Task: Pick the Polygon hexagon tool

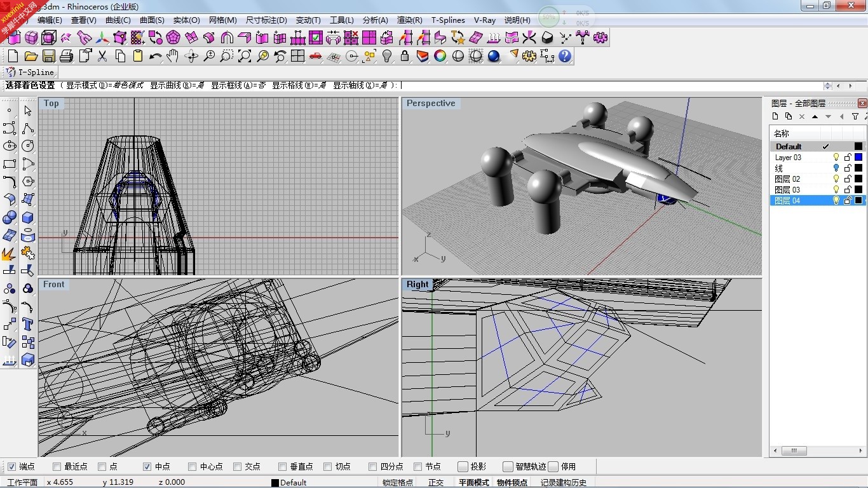Action: (27, 182)
